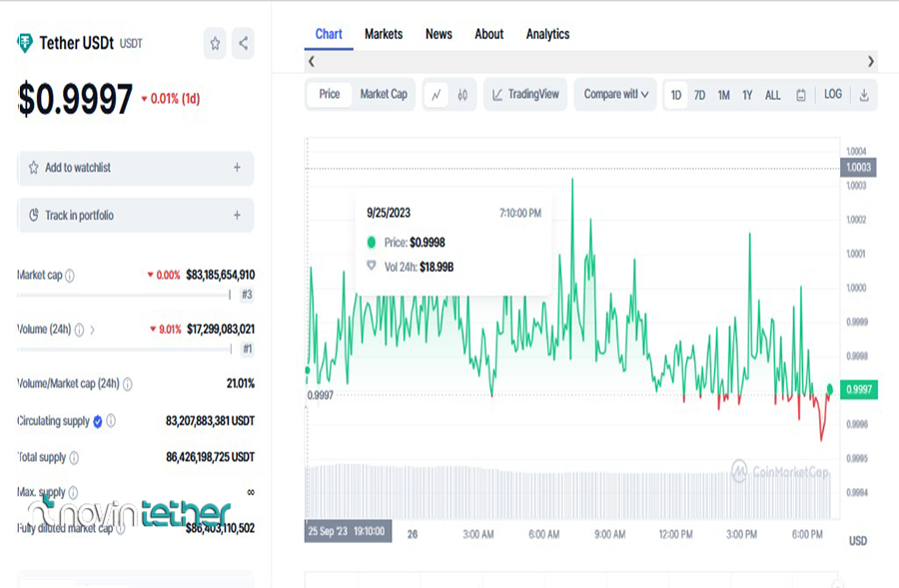Click the Market cap rank #3 badge

[x=247, y=294]
